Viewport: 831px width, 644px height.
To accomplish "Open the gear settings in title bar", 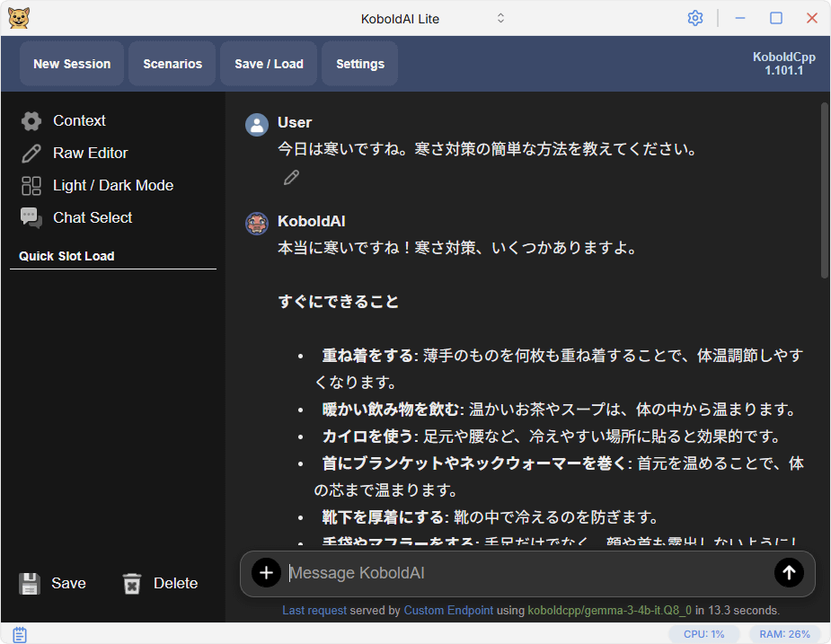I will 694,18.
